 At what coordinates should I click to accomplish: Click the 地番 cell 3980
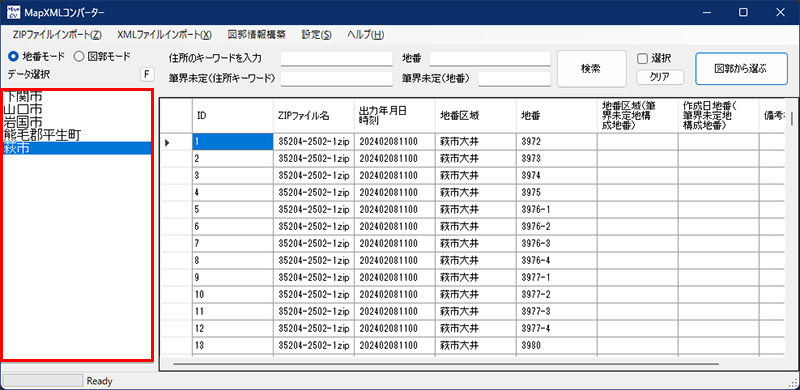(557, 345)
